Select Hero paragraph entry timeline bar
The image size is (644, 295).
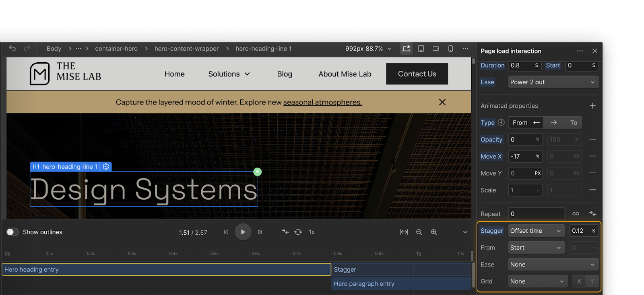401,283
